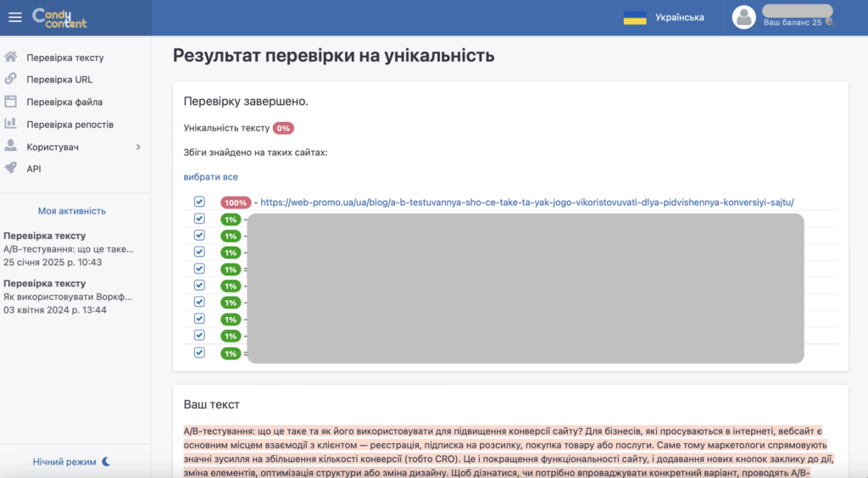This screenshot has width=868, height=478.
Task: Click the Результат перевірки на унікальність heading
Action: (x=333, y=55)
